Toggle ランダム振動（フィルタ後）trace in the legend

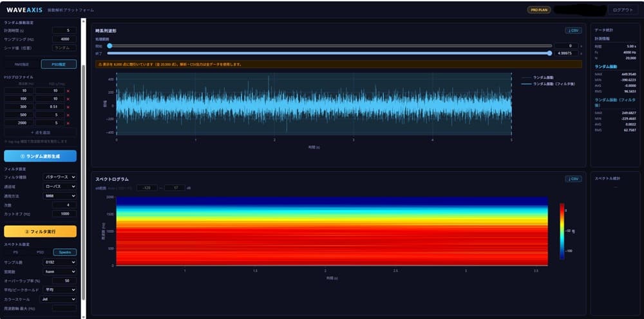click(x=548, y=84)
